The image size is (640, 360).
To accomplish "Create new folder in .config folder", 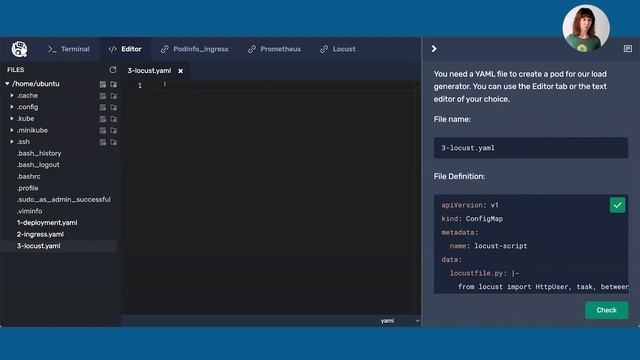I will tap(113, 107).
